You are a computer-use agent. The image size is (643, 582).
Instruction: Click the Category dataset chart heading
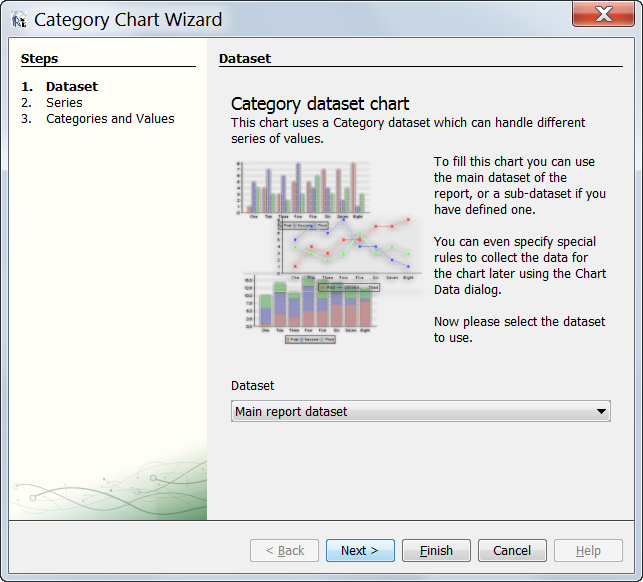[x=320, y=104]
